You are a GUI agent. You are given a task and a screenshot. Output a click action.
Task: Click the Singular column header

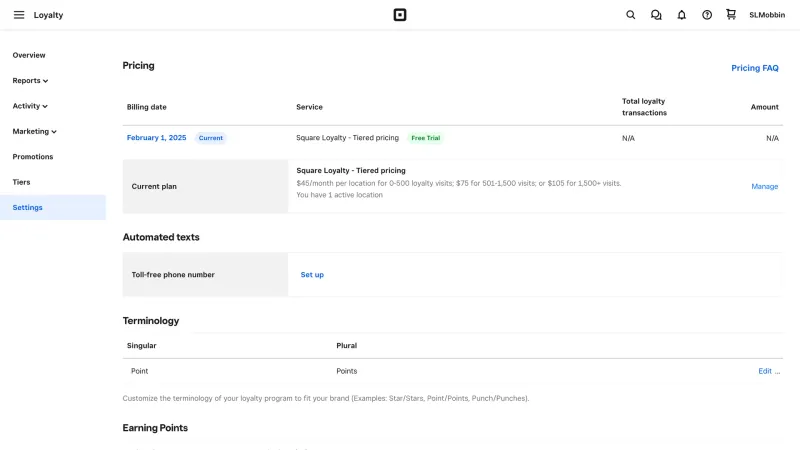[x=141, y=345]
